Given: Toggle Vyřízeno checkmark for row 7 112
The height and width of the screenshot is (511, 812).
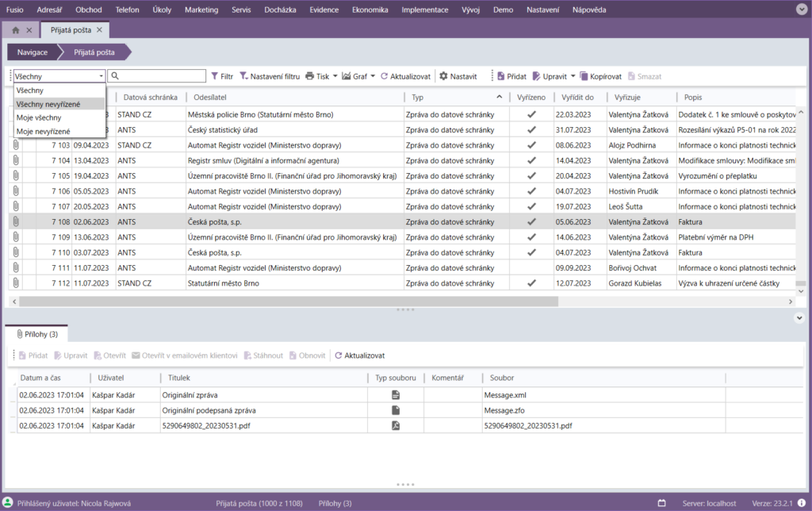Looking at the screenshot, I should click(x=532, y=283).
